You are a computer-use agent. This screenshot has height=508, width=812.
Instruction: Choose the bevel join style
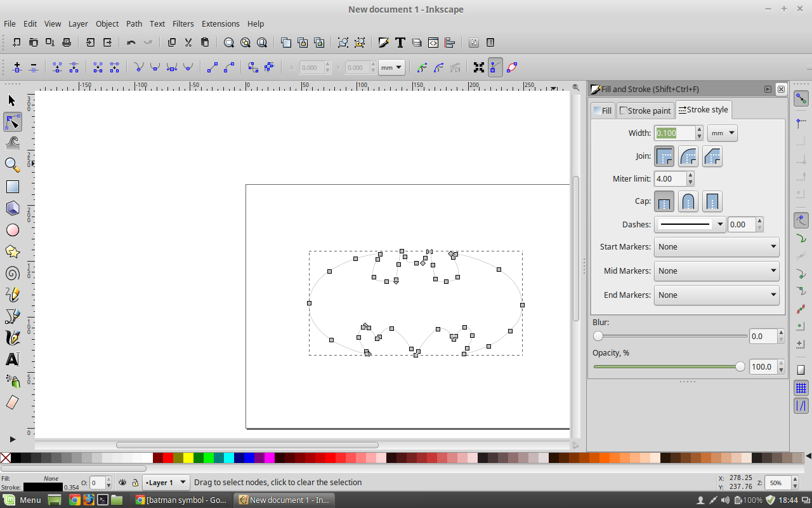[x=712, y=156]
